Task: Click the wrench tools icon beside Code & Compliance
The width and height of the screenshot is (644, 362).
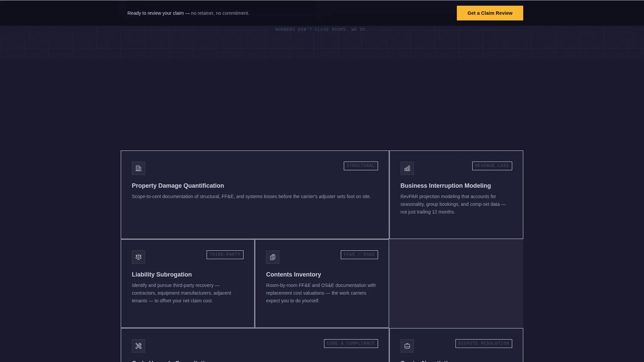Action: click(139, 346)
